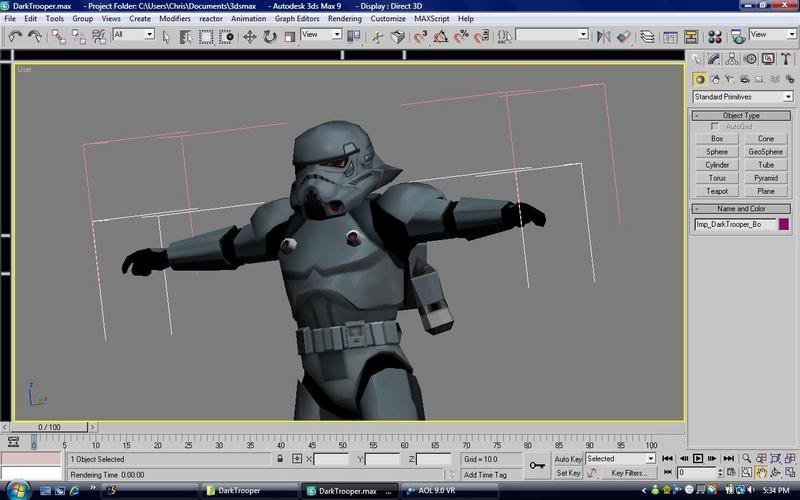Select the Select and Rotate tool
This screenshot has width=800, height=500.
tap(270, 36)
